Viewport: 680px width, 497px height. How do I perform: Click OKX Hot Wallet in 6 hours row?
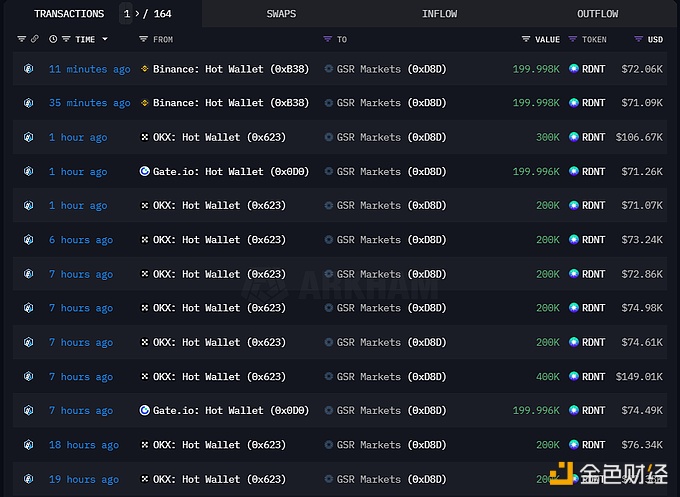click(x=219, y=240)
